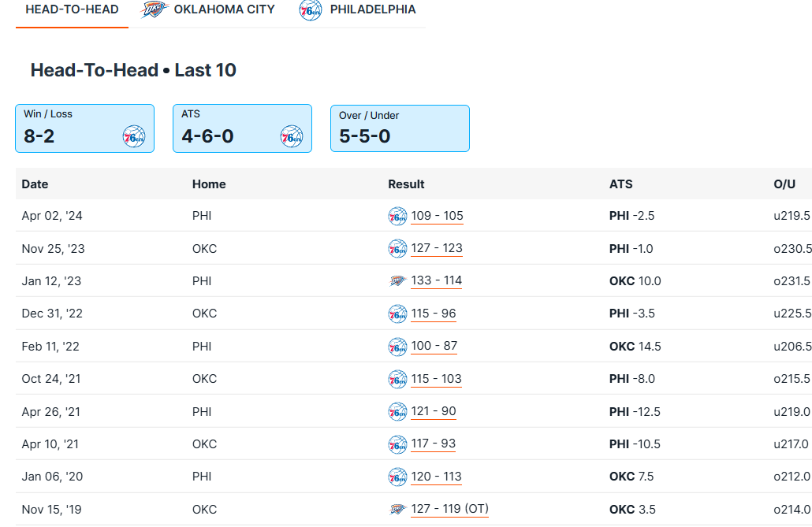Select the Nov 25, '23 date cell
This screenshot has height=527, width=812.
(x=53, y=249)
